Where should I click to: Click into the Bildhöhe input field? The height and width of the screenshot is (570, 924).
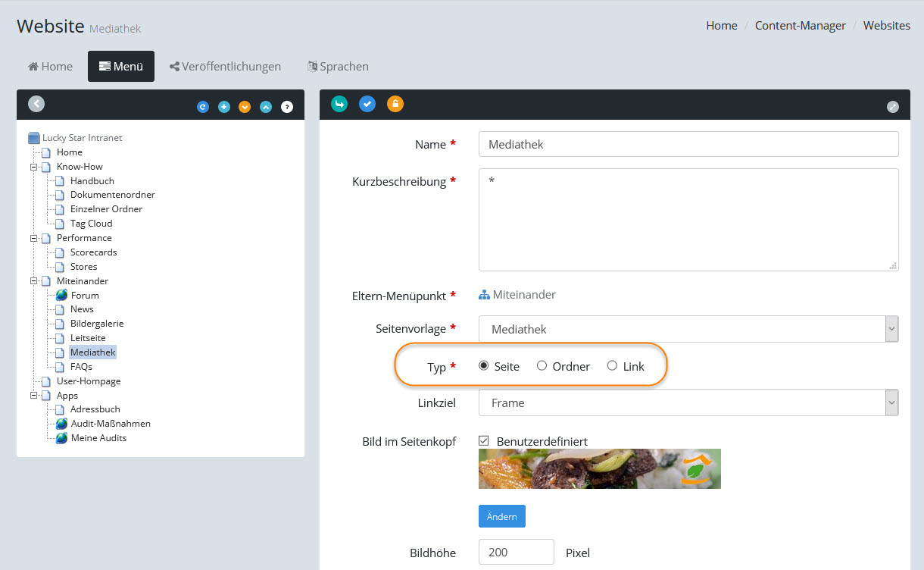[x=516, y=553]
